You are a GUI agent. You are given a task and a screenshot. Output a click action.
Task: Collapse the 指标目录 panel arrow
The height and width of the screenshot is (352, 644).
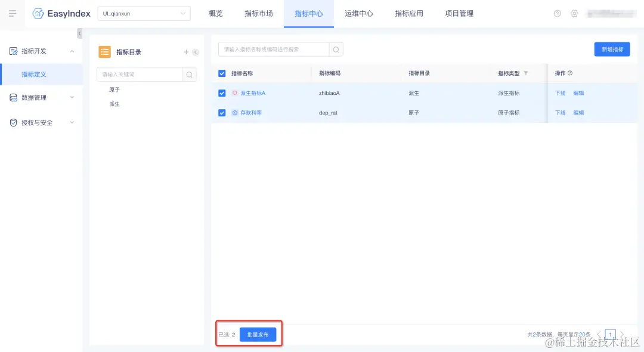(x=196, y=52)
